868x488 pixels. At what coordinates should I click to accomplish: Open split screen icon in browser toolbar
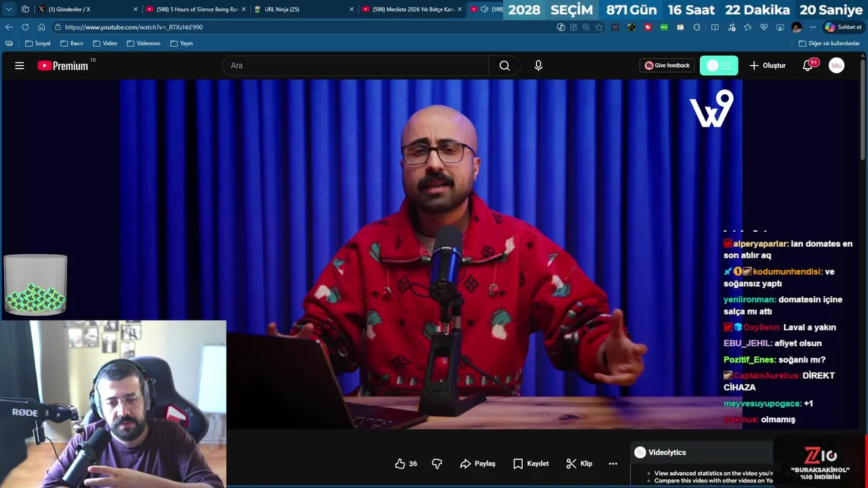point(715,27)
